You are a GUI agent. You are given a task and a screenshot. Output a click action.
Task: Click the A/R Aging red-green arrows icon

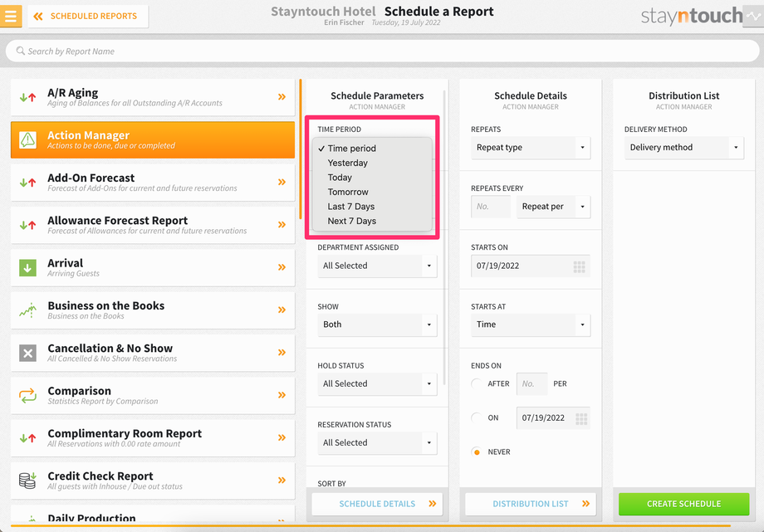(x=27, y=97)
